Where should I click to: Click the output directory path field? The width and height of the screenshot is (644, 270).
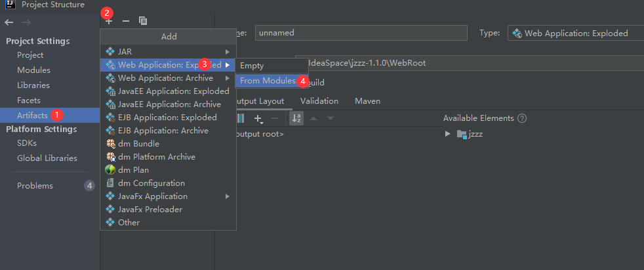470,63
